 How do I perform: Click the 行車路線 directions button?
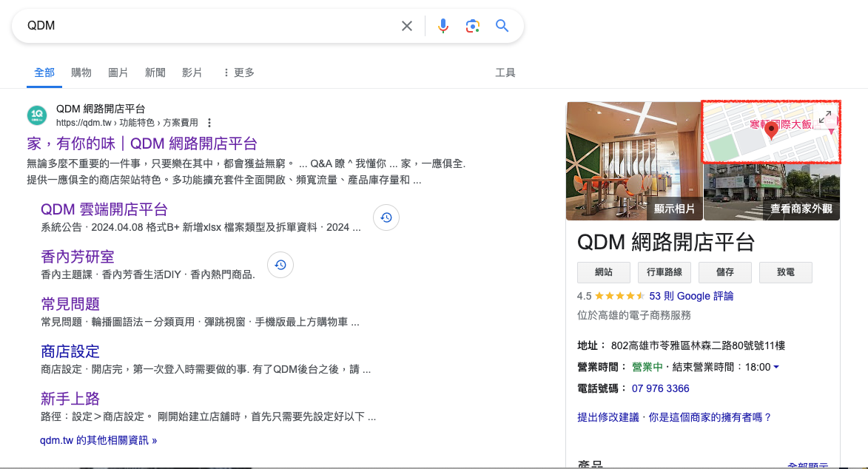coord(665,272)
